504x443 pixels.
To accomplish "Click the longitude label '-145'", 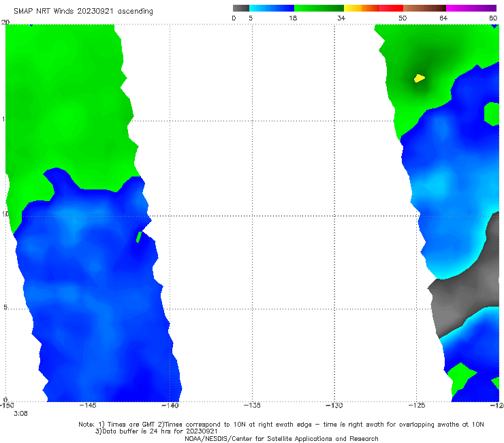I will [x=87, y=406].
